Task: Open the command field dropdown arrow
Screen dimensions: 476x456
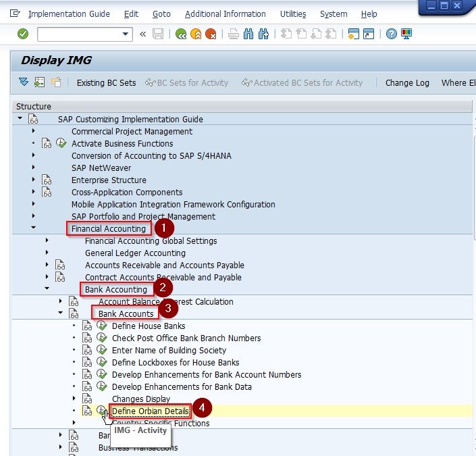Action: pos(125,34)
